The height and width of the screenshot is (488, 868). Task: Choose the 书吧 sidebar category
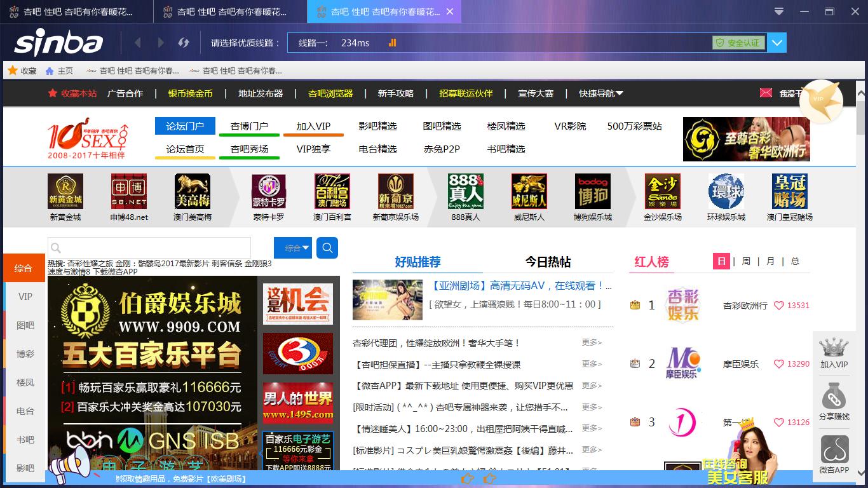tap(25, 440)
